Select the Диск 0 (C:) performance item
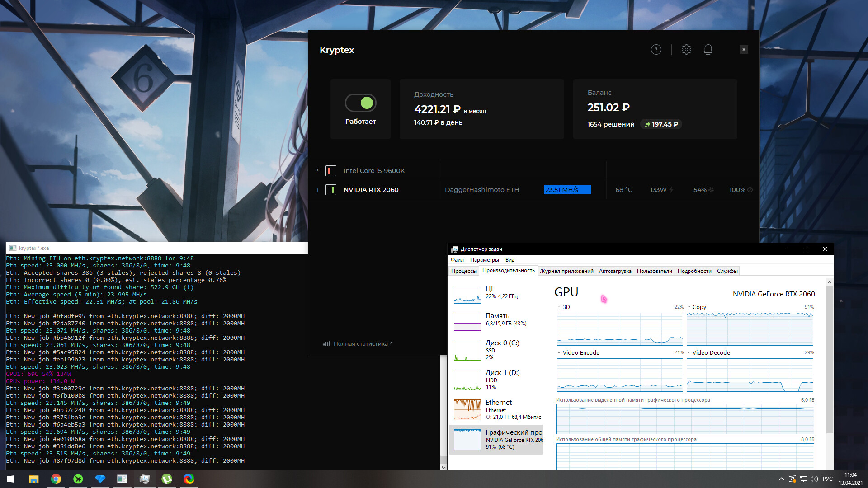 (496, 350)
